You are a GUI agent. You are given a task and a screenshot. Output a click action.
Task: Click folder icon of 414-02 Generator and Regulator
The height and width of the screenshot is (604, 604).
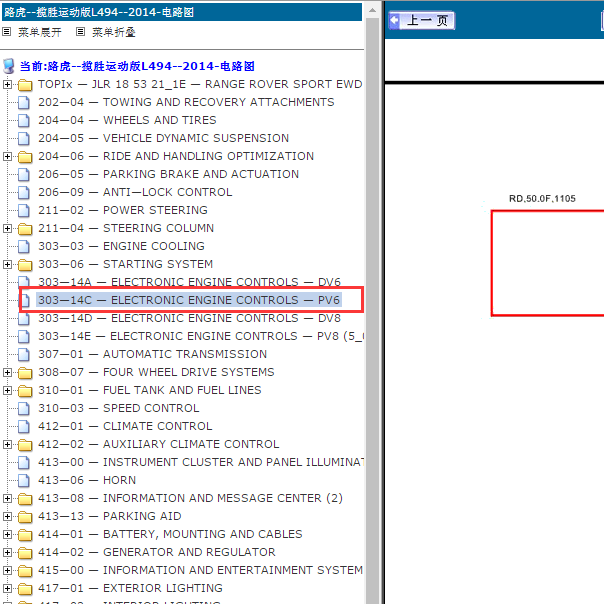25,553
